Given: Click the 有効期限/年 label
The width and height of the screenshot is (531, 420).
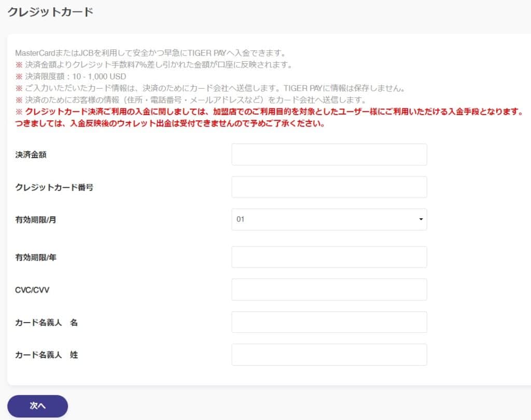Looking at the screenshot, I should [x=36, y=257].
